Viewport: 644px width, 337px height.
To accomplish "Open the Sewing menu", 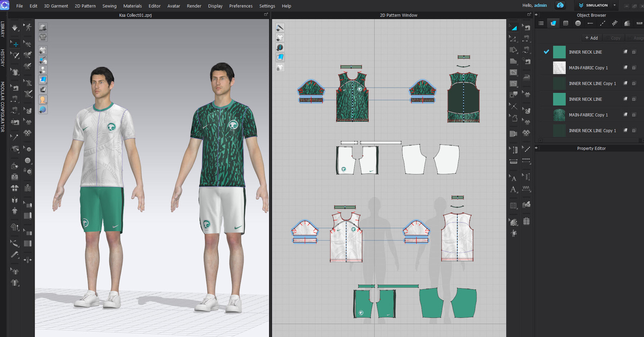I will pyautogui.click(x=109, y=6).
